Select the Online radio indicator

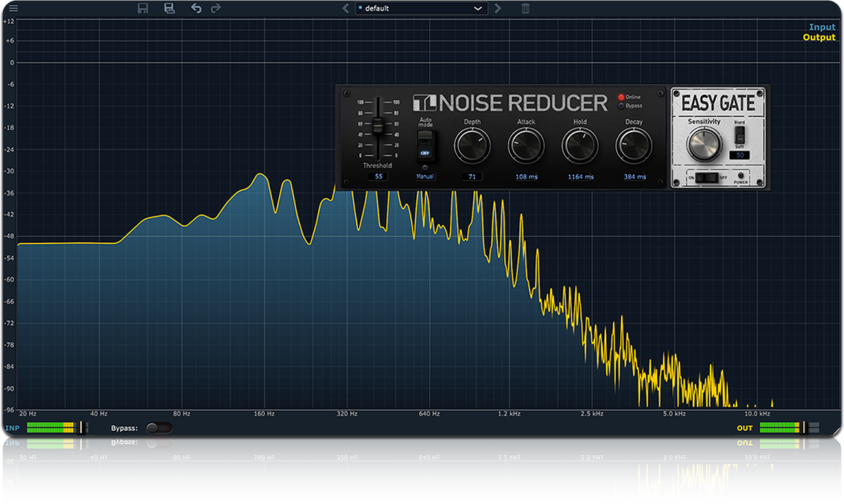621,97
